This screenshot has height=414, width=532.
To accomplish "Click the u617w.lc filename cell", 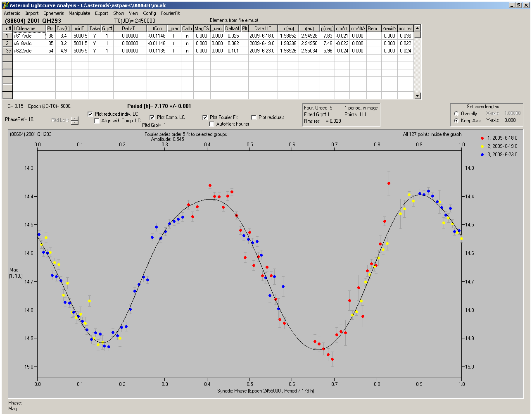I will (29, 36).
